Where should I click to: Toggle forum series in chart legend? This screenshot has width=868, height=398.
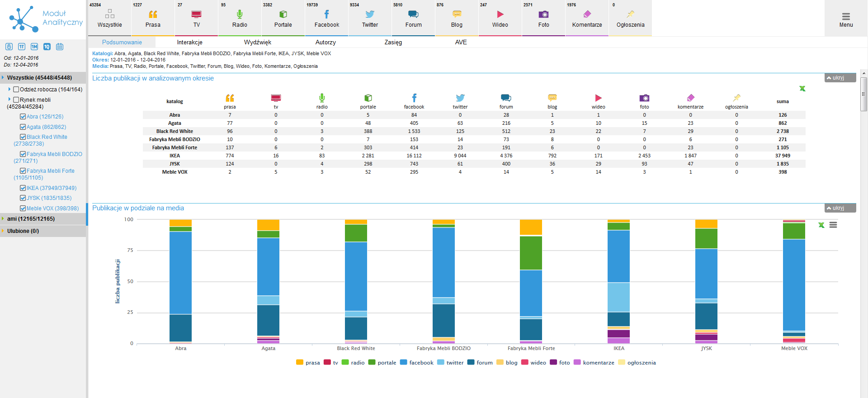coord(480,363)
